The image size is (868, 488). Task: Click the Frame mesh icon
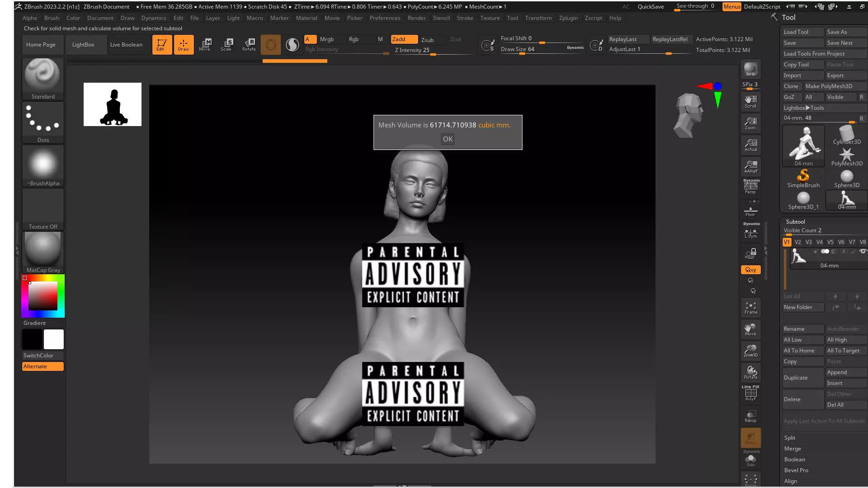point(750,308)
